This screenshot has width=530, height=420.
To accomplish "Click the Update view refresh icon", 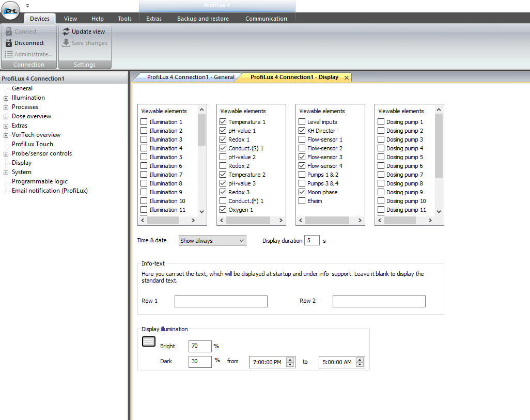I will point(66,32).
